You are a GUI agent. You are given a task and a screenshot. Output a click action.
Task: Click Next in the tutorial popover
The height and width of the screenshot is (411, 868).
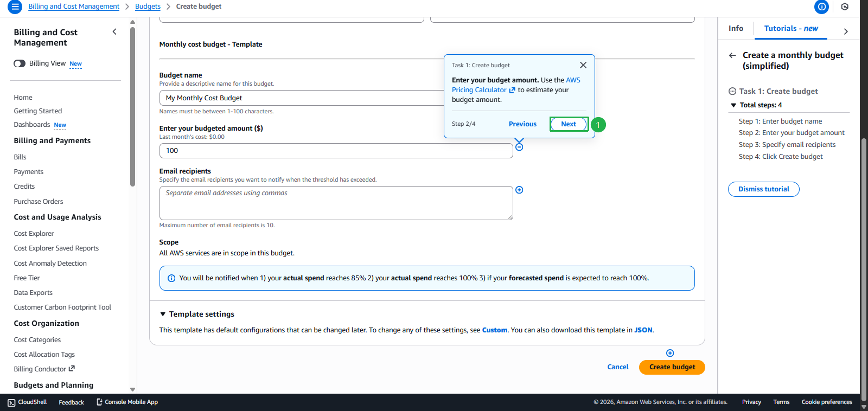pyautogui.click(x=569, y=124)
